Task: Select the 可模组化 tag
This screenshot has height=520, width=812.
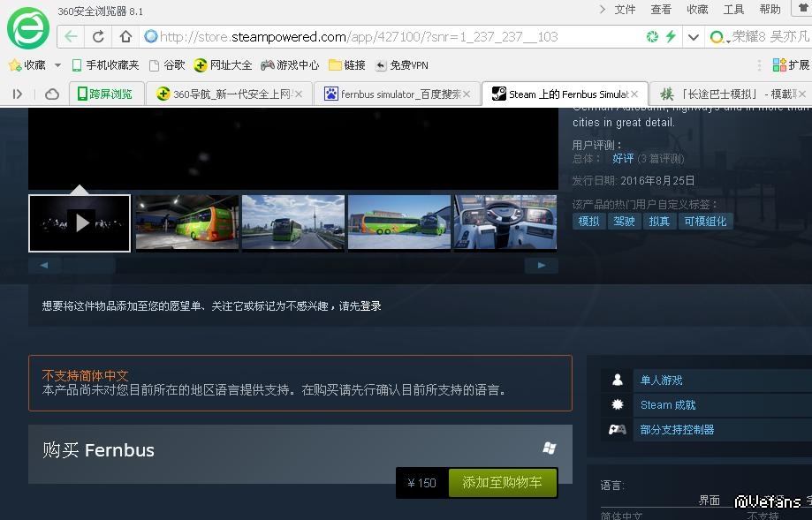Action: tap(705, 222)
